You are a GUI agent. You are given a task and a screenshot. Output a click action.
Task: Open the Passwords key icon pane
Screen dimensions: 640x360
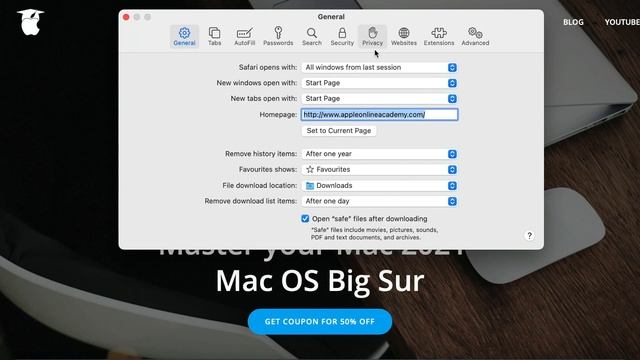[278, 36]
